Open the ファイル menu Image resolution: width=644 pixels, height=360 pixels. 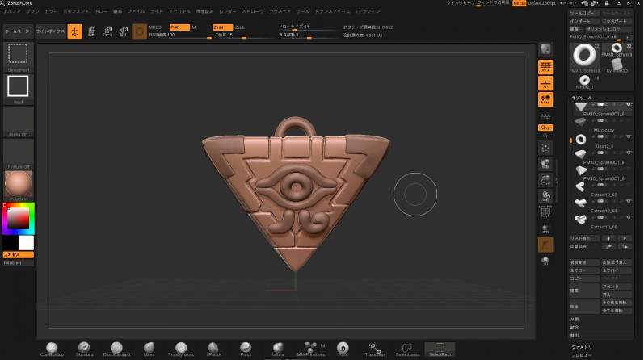pos(137,12)
